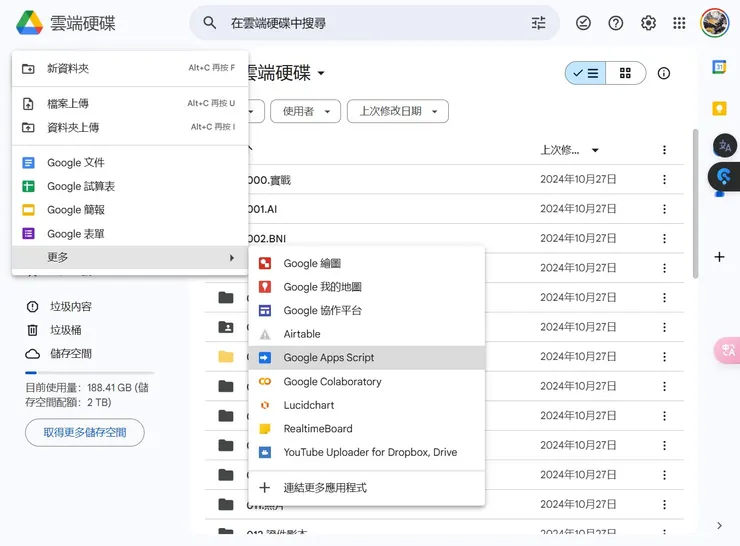Select Google 我的地圖 from submenu
The height and width of the screenshot is (546, 740).
coord(367,287)
